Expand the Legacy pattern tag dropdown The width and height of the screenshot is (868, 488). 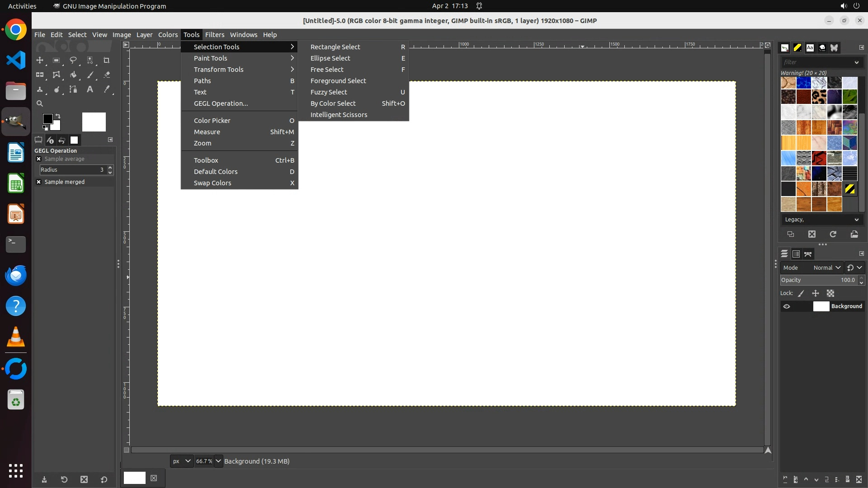click(x=856, y=220)
